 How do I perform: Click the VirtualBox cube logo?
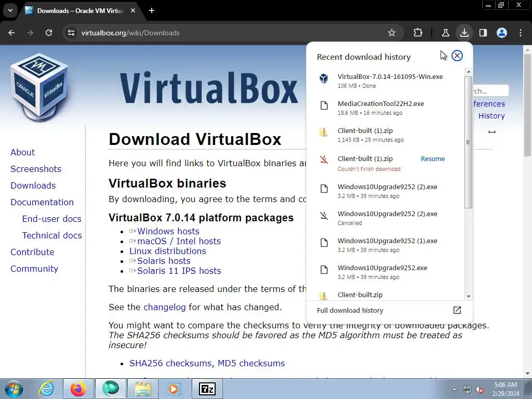click(x=39, y=87)
